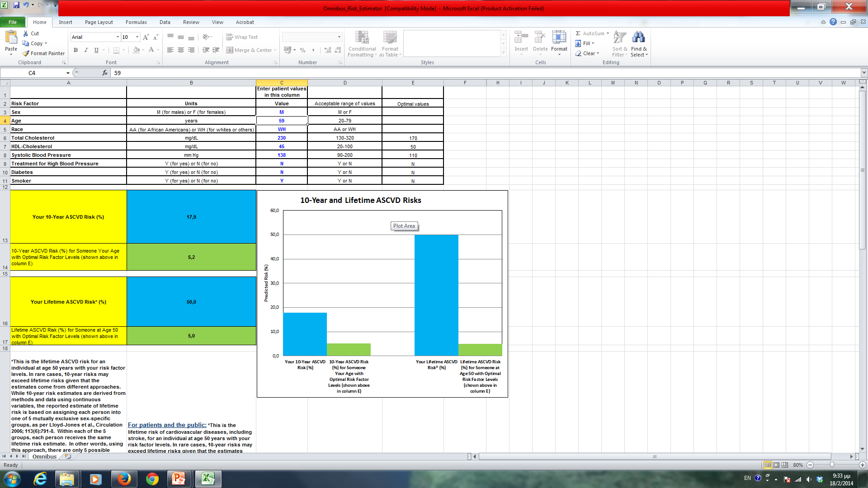Click the Paste clipboard icon
The width and height of the screenshot is (868, 488).
(x=11, y=37)
